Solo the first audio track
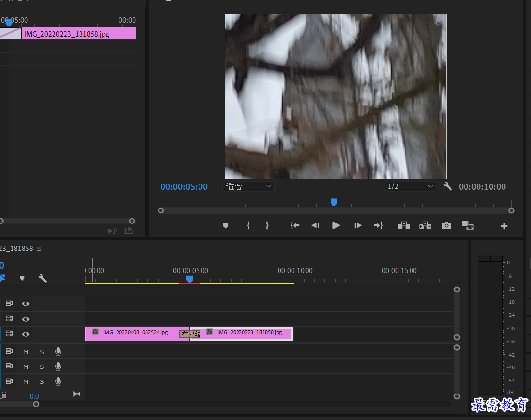 42,352
